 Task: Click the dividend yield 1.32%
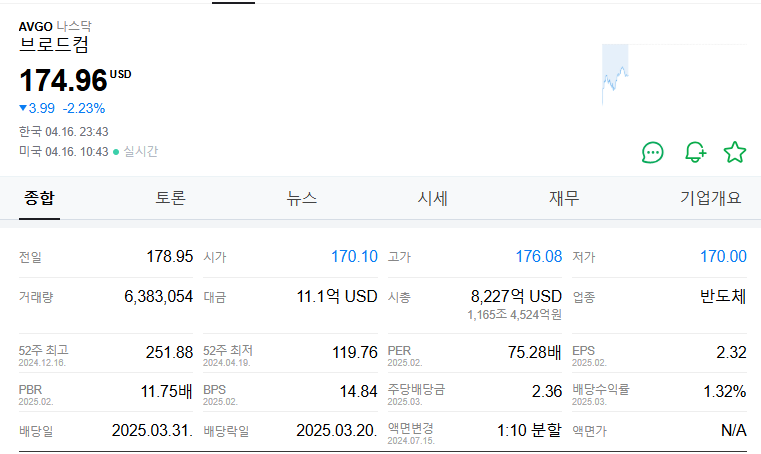click(725, 391)
